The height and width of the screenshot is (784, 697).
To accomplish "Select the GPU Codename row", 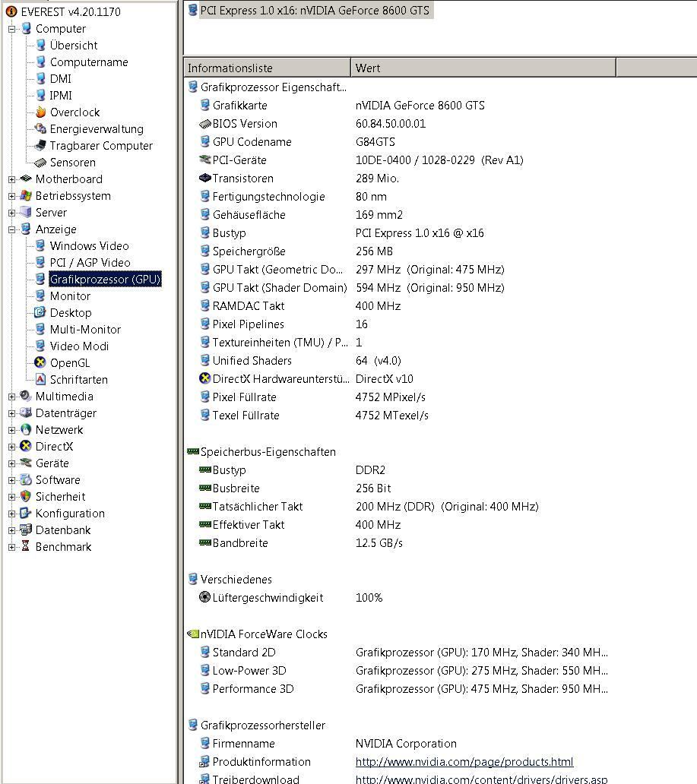I will tap(401, 141).
